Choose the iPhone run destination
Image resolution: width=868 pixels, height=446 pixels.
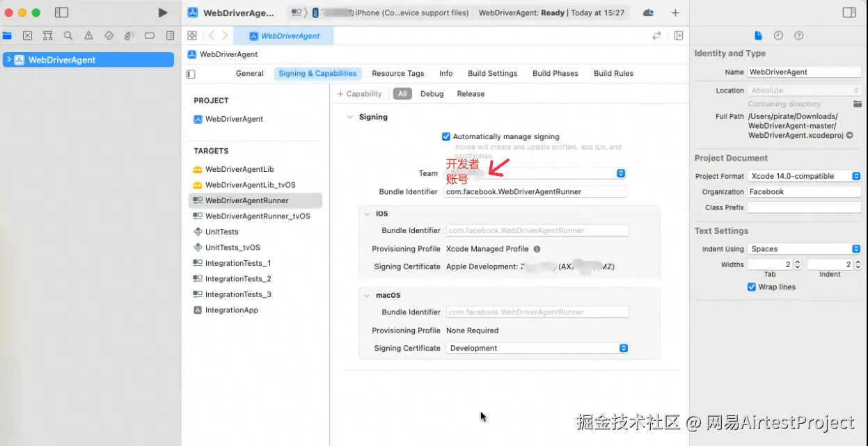[x=390, y=13]
